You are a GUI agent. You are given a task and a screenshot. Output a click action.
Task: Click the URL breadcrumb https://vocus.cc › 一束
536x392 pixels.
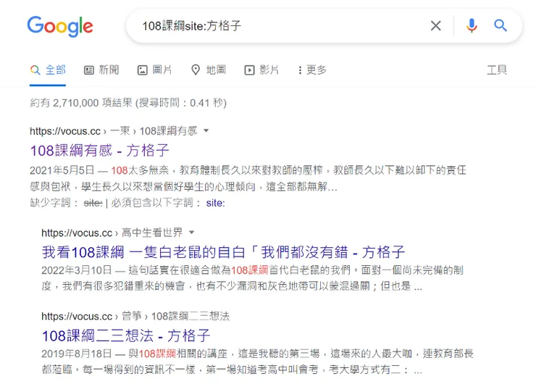click(114, 131)
